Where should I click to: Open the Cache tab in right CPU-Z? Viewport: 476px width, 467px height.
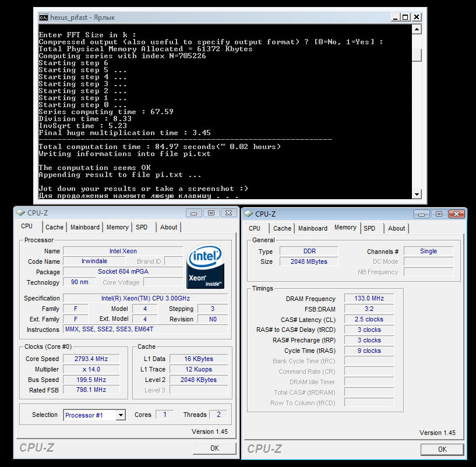[x=282, y=228]
